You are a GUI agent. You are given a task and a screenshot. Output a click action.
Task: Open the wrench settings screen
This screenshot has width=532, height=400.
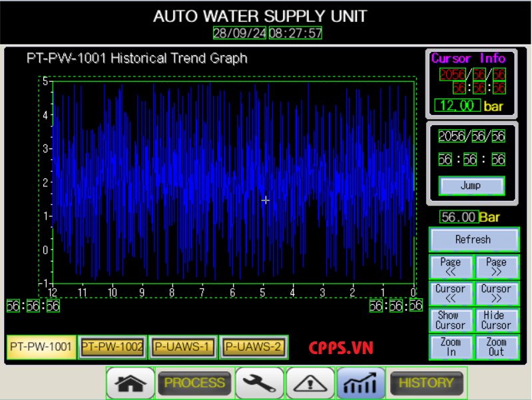[260, 383]
